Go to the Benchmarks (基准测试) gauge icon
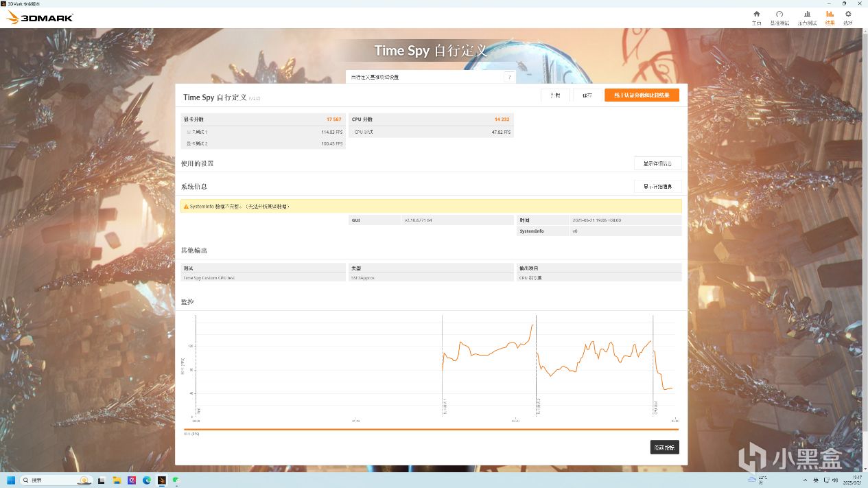 click(779, 18)
